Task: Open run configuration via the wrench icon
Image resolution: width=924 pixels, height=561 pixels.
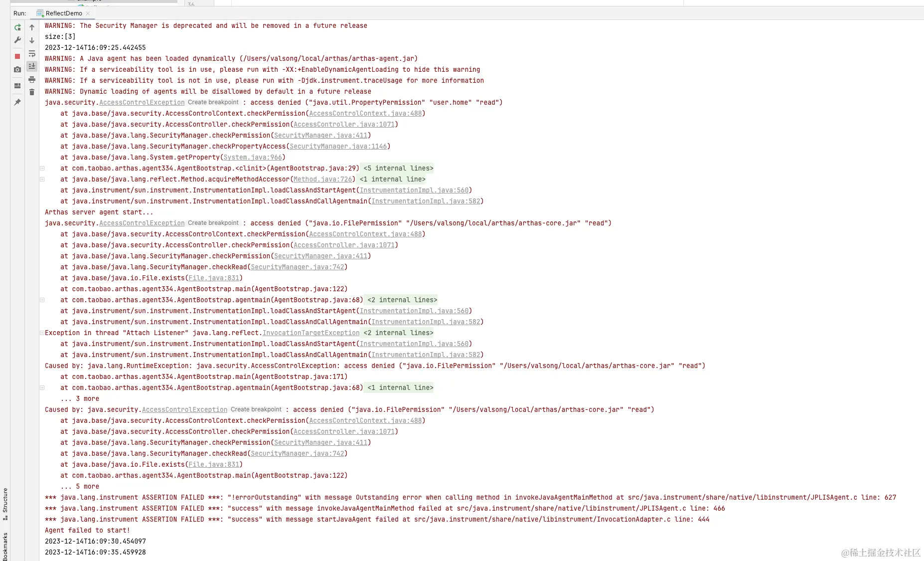Action: pyautogui.click(x=17, y=40)
